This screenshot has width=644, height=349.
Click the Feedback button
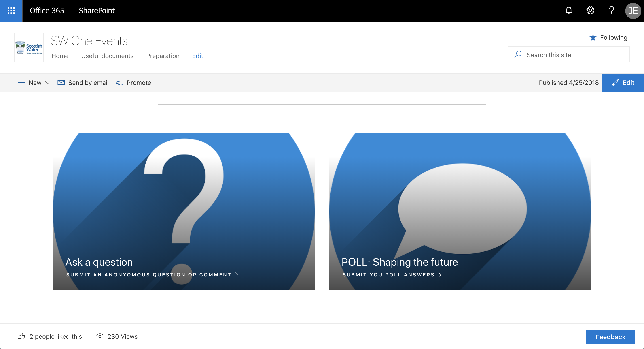pyautogui.click(x=610, y=337)
